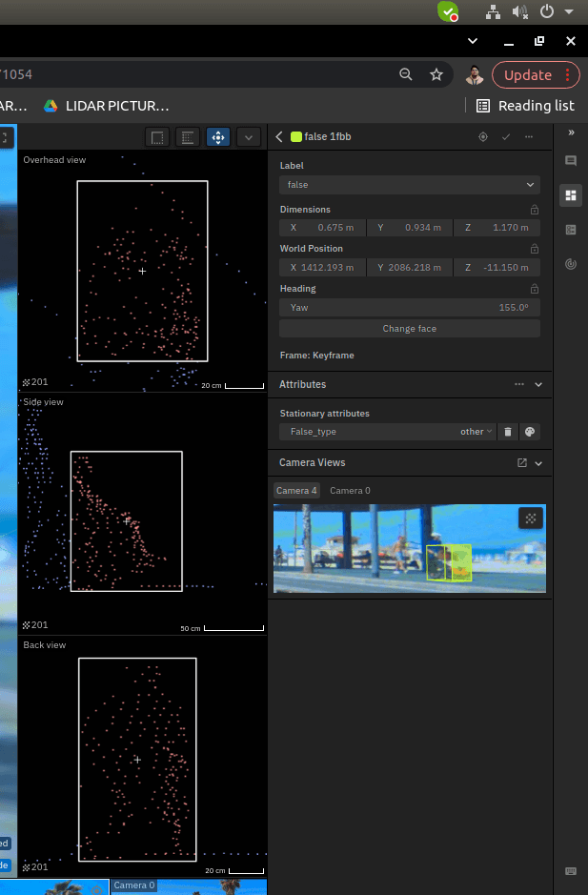588x895 pixels.
Task: Click the Change face button
Action: click(410, 329)
